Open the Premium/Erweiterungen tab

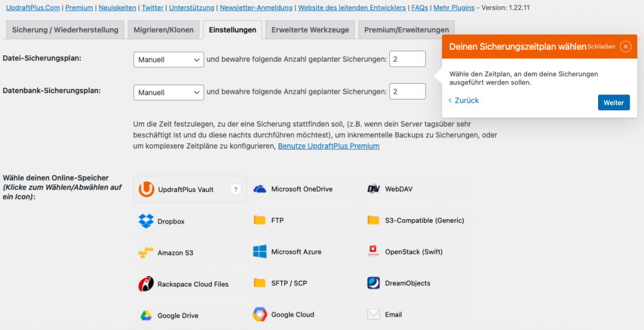click(407, 30)
